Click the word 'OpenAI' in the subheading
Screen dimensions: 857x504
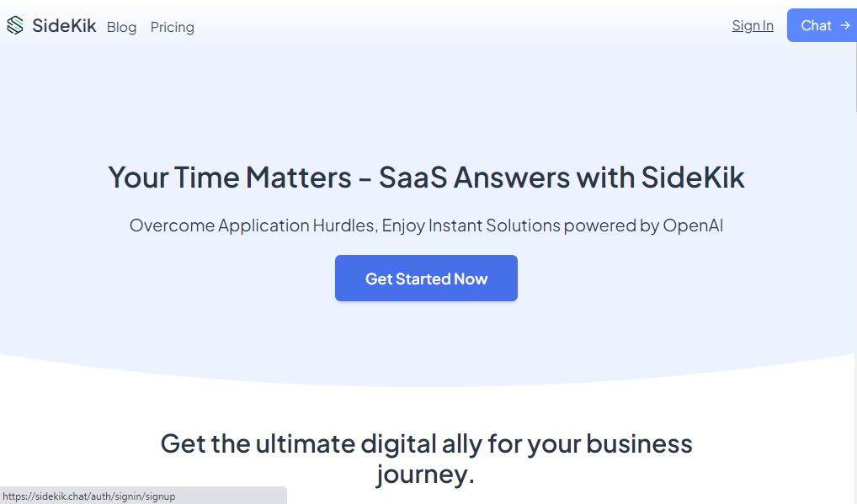[693, 225]
